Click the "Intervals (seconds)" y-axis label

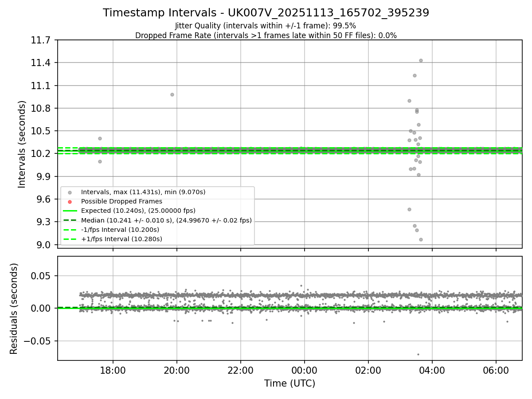[x=22, y=144]
